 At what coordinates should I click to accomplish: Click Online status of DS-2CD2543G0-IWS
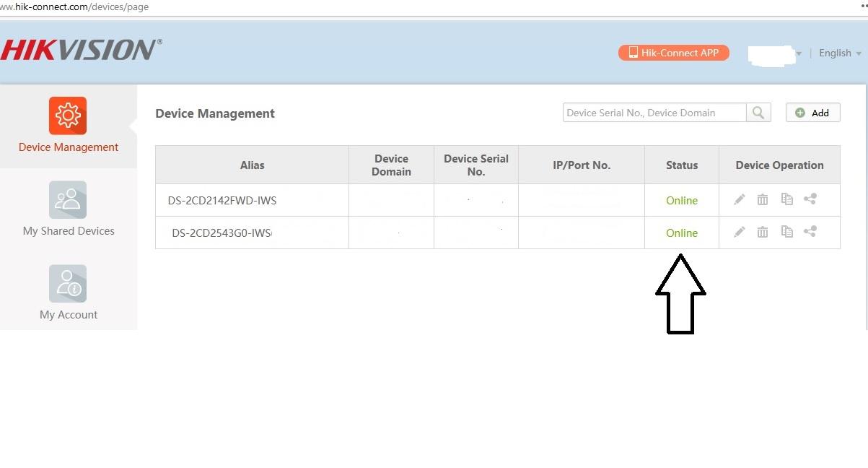(682, 233)
